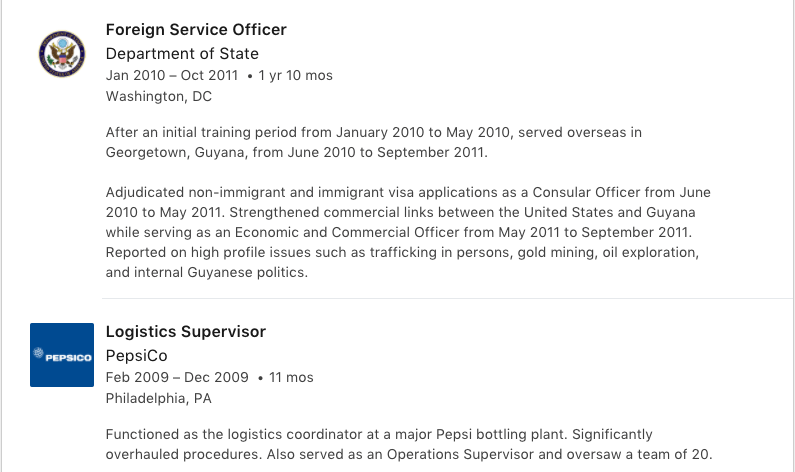Open the PepsiCo company name link

click(136, 355)
